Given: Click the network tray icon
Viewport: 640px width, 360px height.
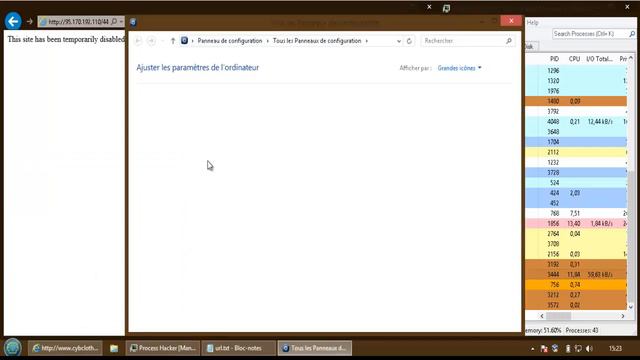Looking at the screenshot, I should [x=578, y=349].
